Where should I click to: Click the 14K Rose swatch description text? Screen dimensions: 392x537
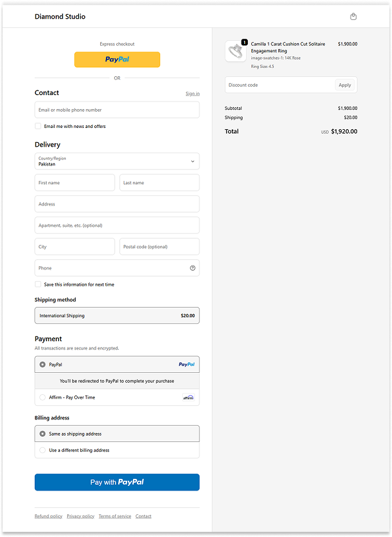point(276,58)
